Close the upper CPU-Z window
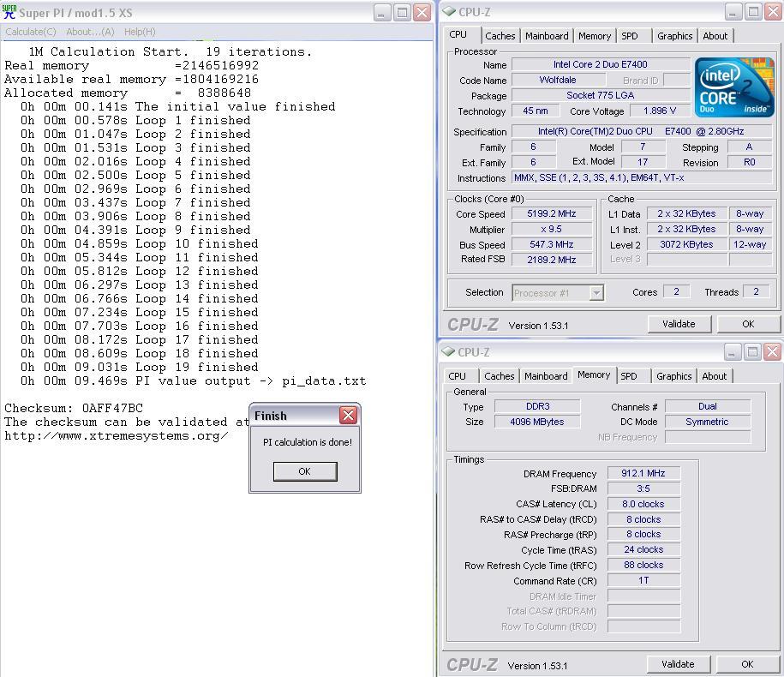This screenshot has height=677, width=784. pos(773,12)
